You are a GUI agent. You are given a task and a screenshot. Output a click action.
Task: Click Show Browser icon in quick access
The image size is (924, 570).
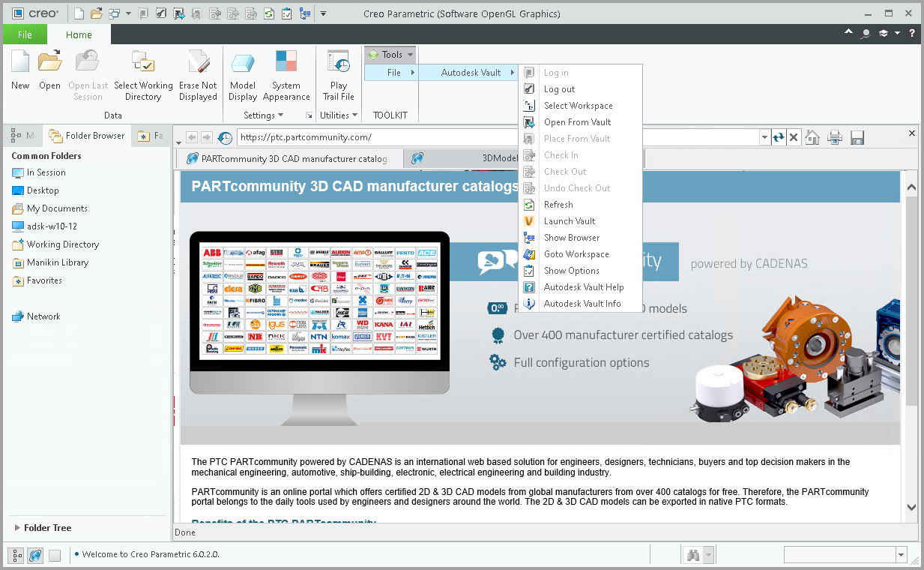tap(304, 13)
